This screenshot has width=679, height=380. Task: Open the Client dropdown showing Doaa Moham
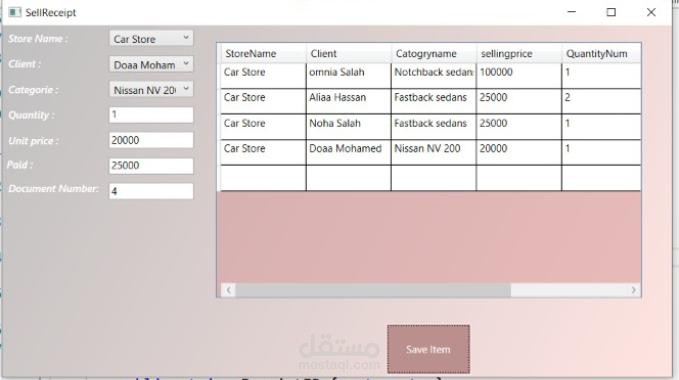(151, 64)
